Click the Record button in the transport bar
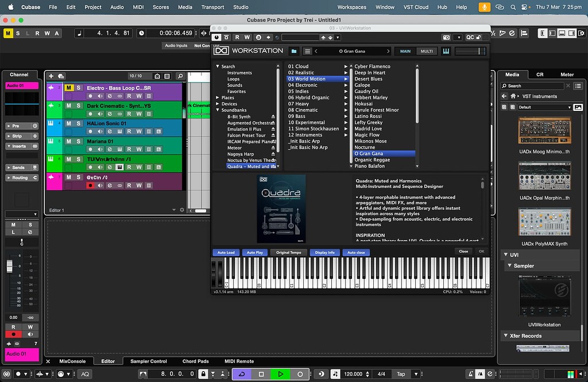The height and width of the screenshot is (382, 588). coord(300,374)
